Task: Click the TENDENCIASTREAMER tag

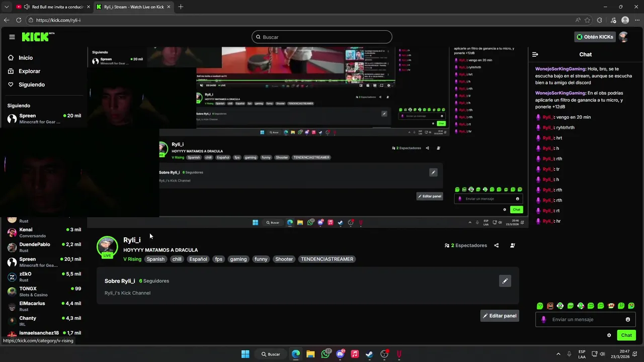Action: (x=327, y=259)
